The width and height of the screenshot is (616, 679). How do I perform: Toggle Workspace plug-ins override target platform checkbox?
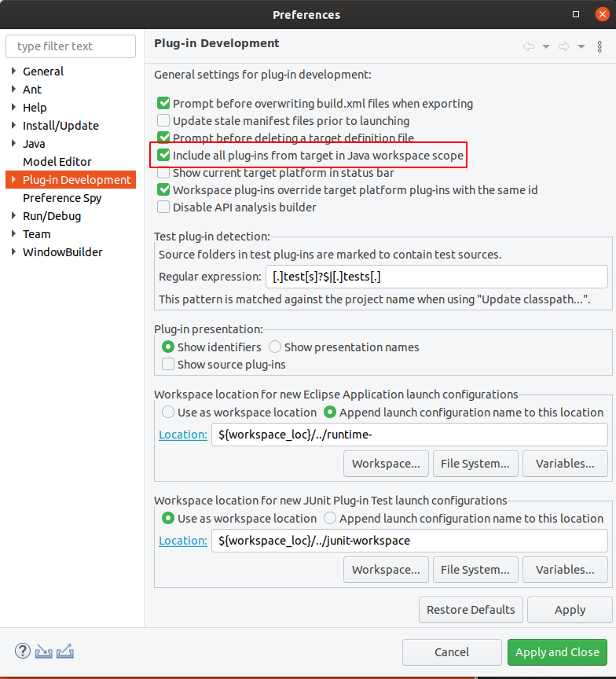(163, 189)
